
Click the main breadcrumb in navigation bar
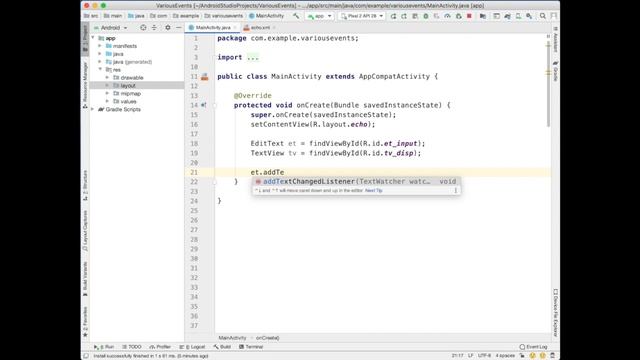(x=113, y=16)
